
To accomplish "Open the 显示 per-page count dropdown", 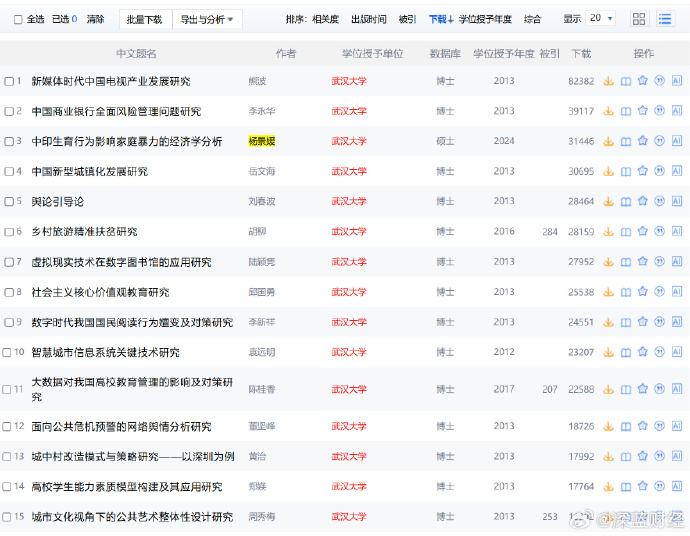I will pos(601,19).
